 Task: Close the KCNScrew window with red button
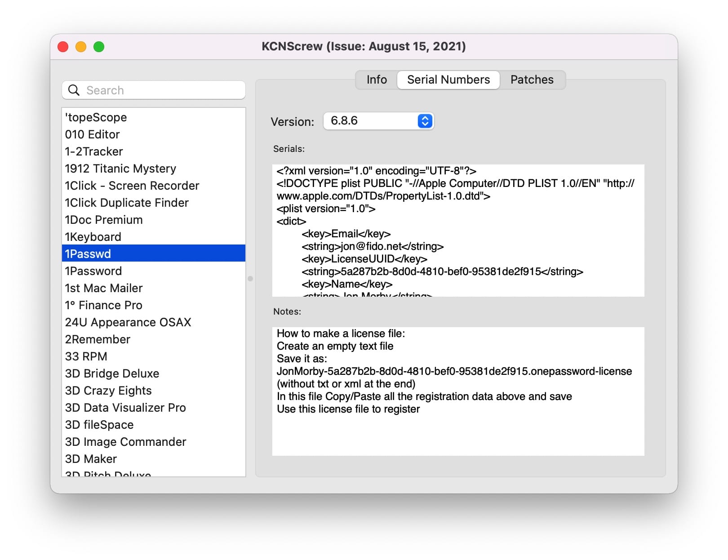pyautogui.click(x=63, y=47)
